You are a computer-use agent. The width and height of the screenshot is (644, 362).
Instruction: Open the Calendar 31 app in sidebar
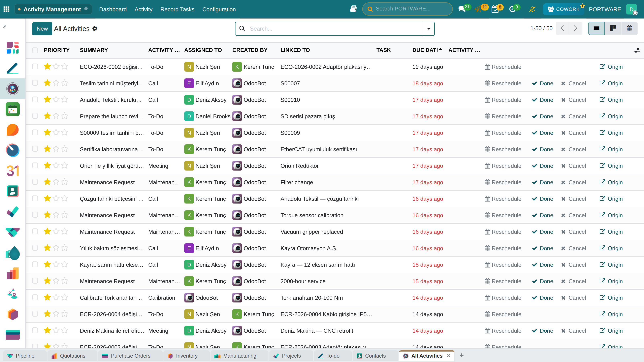coord(12,171)
